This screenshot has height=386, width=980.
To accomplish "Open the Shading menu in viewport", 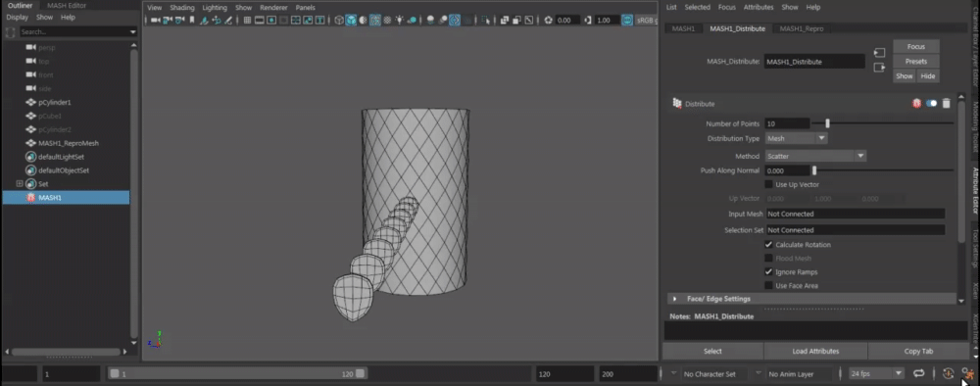I will pos(182,8).
